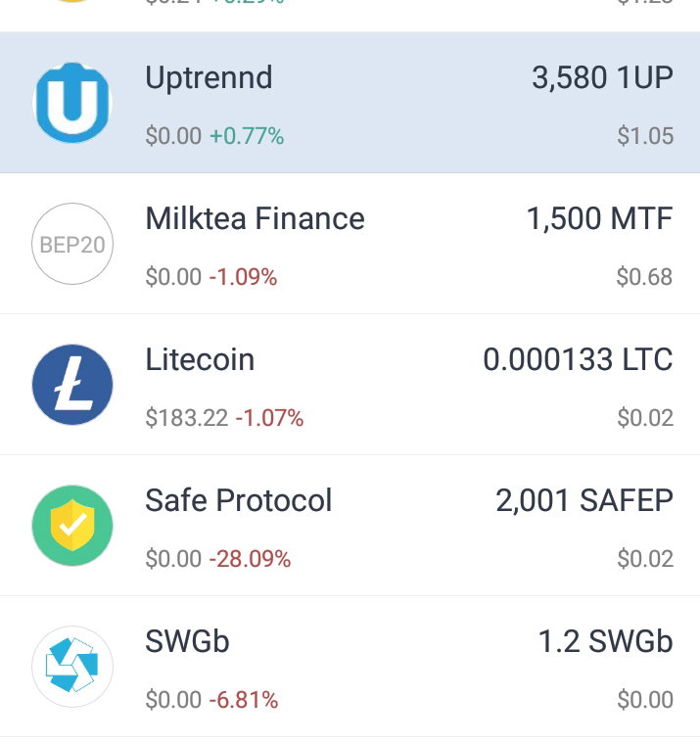The width and height of the screenshot is (700, 744).
Task: Select the 0.000133 LTC balance
Action: point(578,359)
